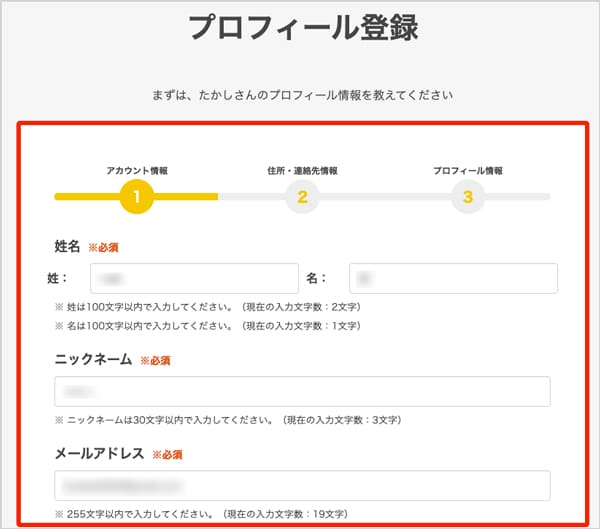Click the step 2 circle icon
The width and height of the screenshot is (600, 529).
302,197
